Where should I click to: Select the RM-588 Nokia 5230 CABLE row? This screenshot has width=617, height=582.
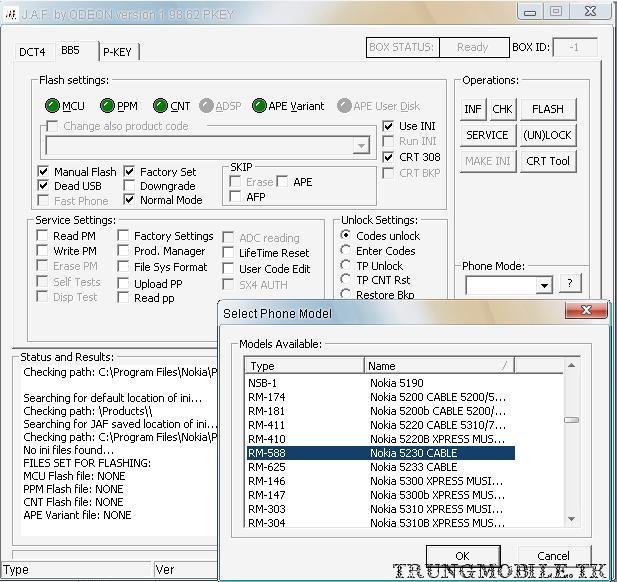[381, 453]
